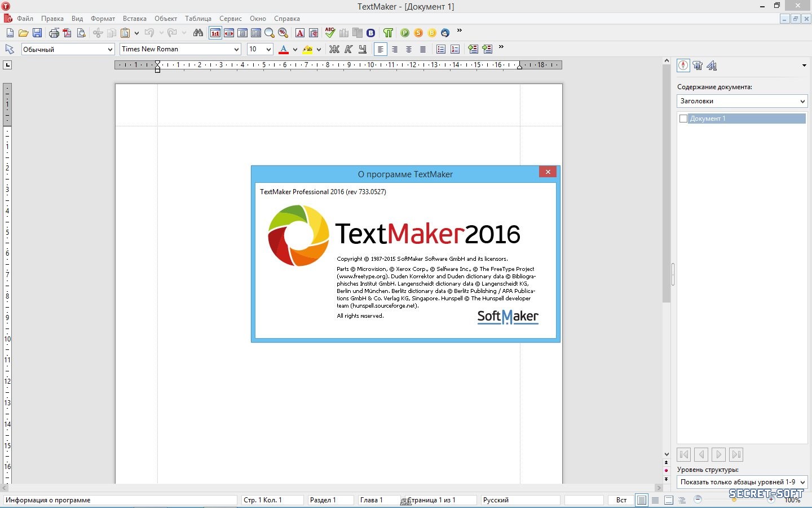
Task: Go to previous heading in the sidebar
Action: pyautogui.click(x=701, y=454)
